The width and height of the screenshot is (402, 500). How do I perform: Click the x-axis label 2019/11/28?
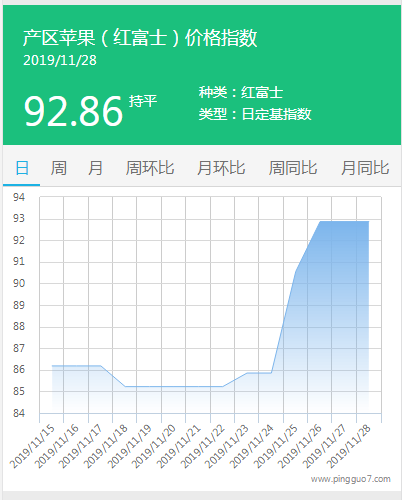[349, 446]
